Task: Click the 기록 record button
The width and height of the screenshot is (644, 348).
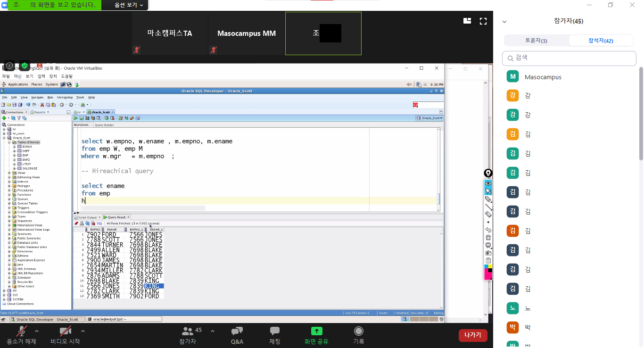Action: tap(359, 335)
